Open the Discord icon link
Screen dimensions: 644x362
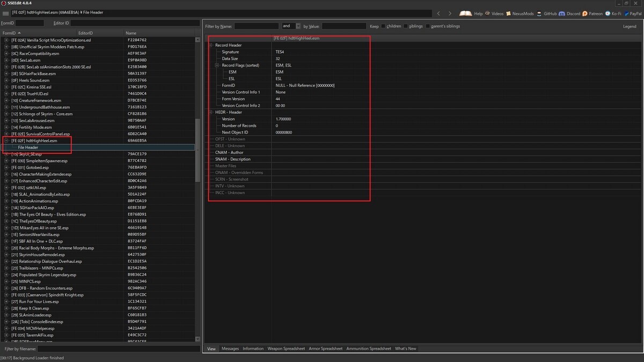coord(562,13)
